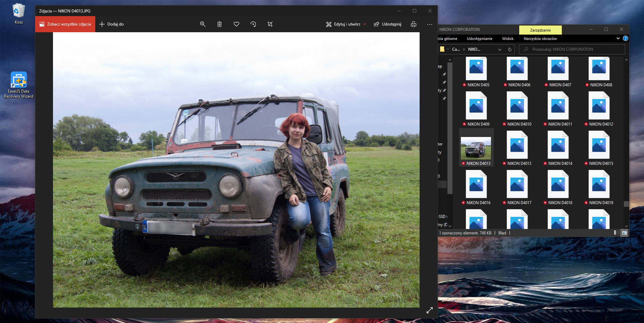Enter fullscreen with the diagonal arrows icon
This screenshot has height=323, width=644.
coord(430,310)
